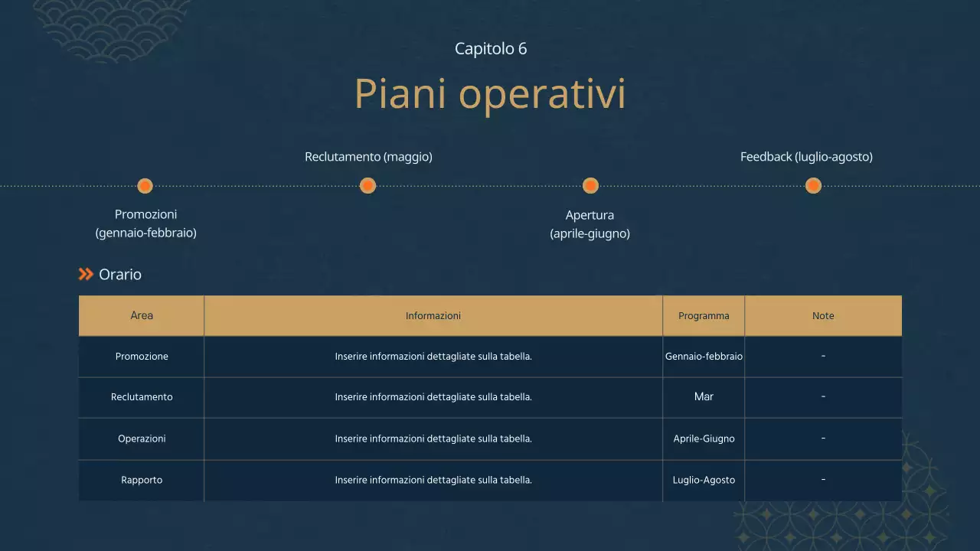Open Gennaio-febbraio schedule entry
The height and width of the screenshot is (551, 980).
[704, 356]
